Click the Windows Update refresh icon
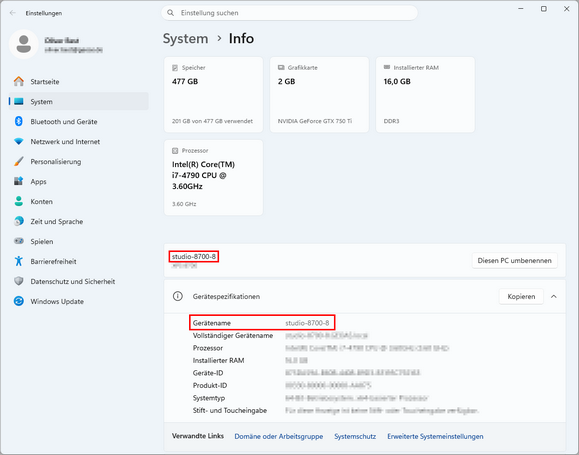The height and width of the screenshot is (455, 579). (x=18, y=301)
